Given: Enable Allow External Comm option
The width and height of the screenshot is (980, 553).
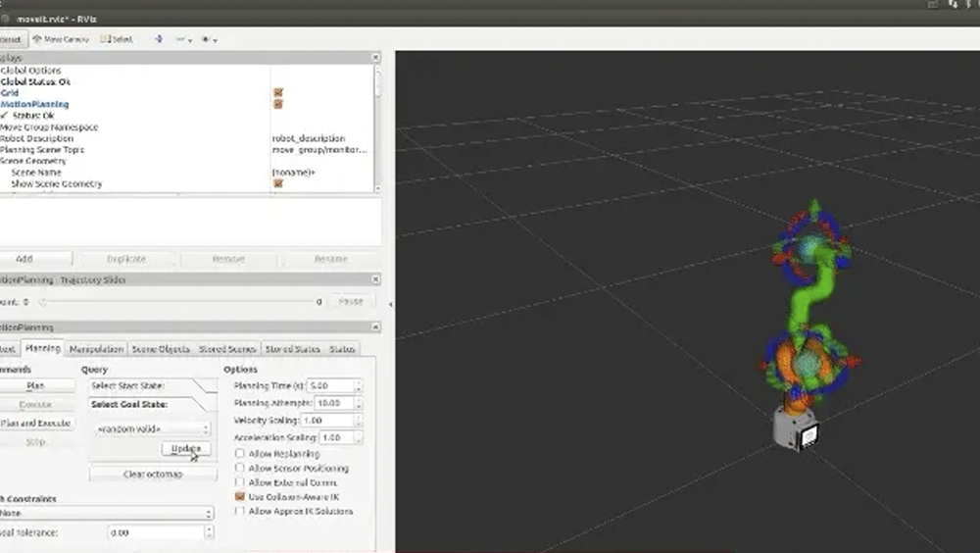Looking at the screenshot, I should [240, 481].
